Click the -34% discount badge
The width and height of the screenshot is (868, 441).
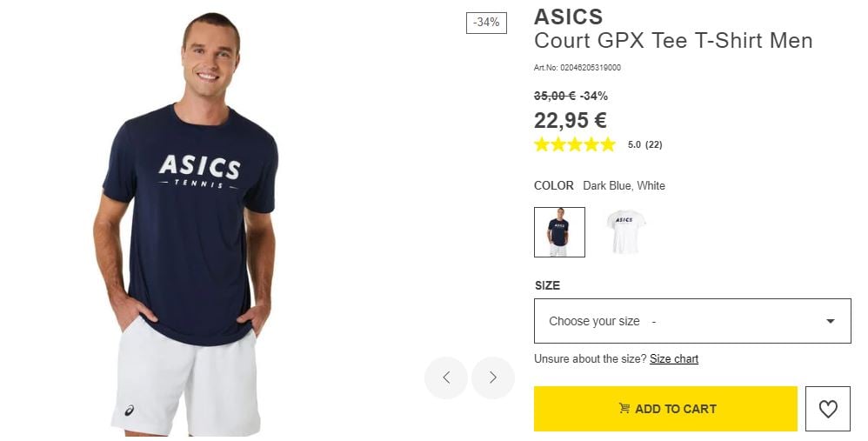click(486, 22)
